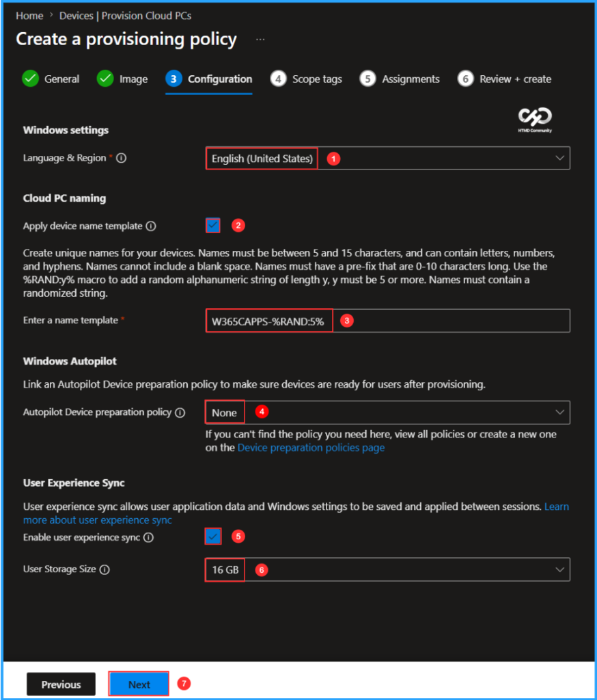This screenshot has height=700, width=597.
Task: Click the Create a provisioning policy title
Action: pos(126,39)
